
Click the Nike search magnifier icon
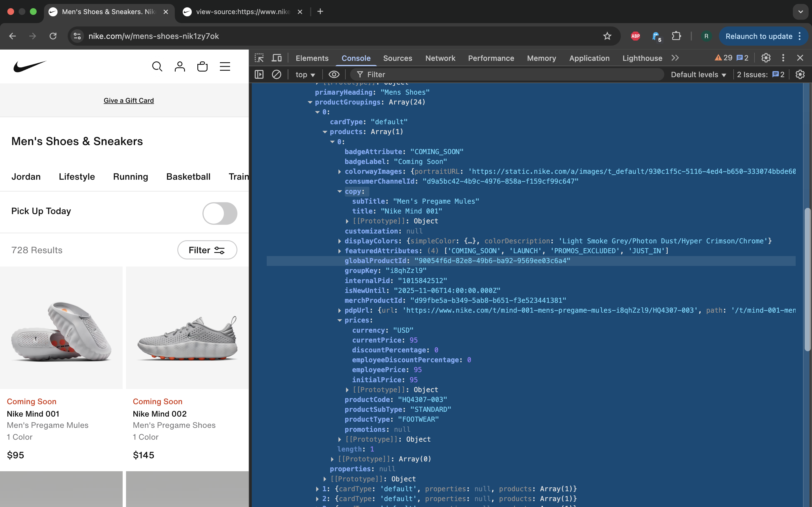157,66
